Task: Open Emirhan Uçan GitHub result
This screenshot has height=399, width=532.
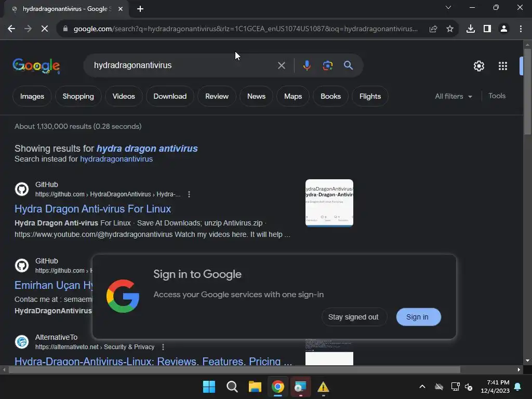Action: point(54,285)
